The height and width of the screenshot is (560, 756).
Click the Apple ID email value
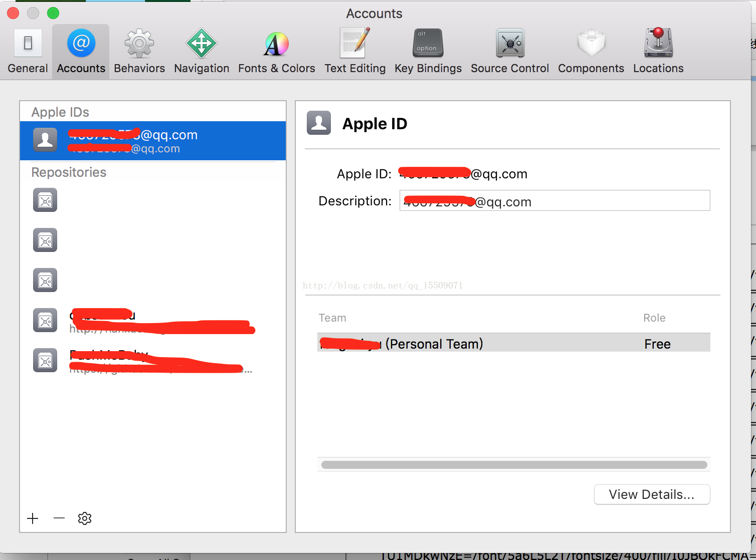click(463, 174)
